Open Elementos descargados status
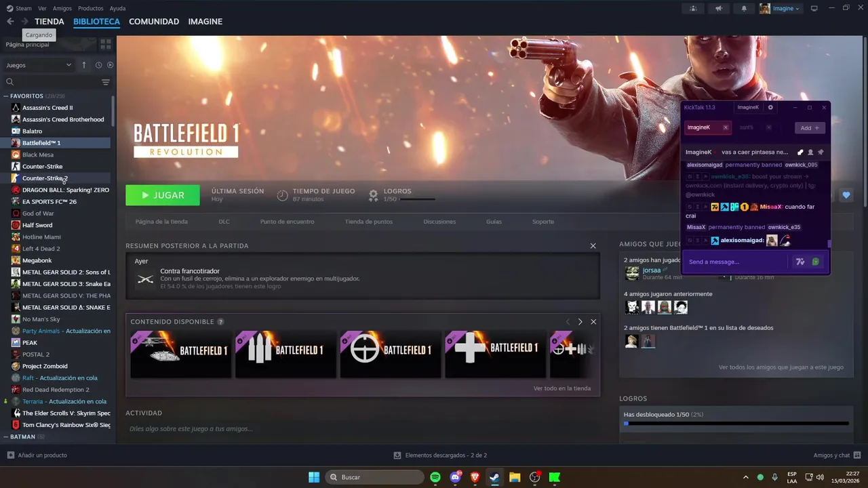 [440, 455]
